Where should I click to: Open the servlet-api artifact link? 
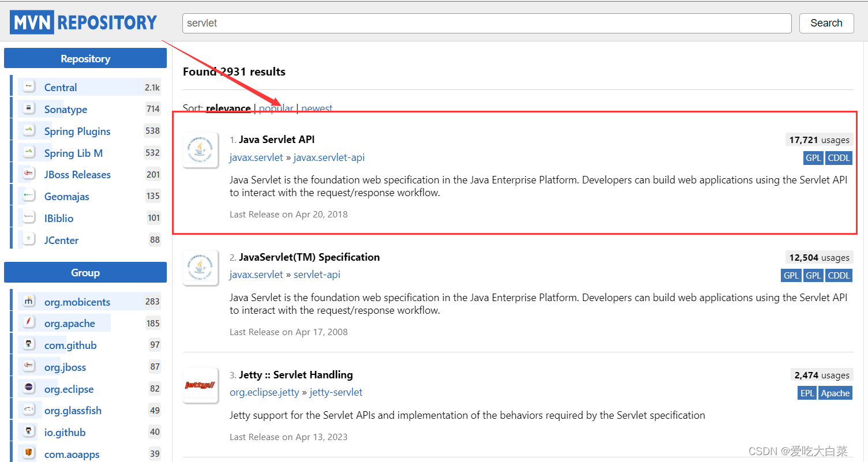[317, 275]
